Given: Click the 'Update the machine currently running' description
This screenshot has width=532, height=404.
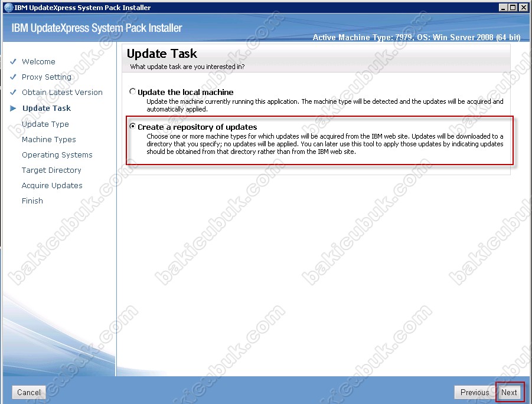Looking at the screenshot, I should 325,105.
